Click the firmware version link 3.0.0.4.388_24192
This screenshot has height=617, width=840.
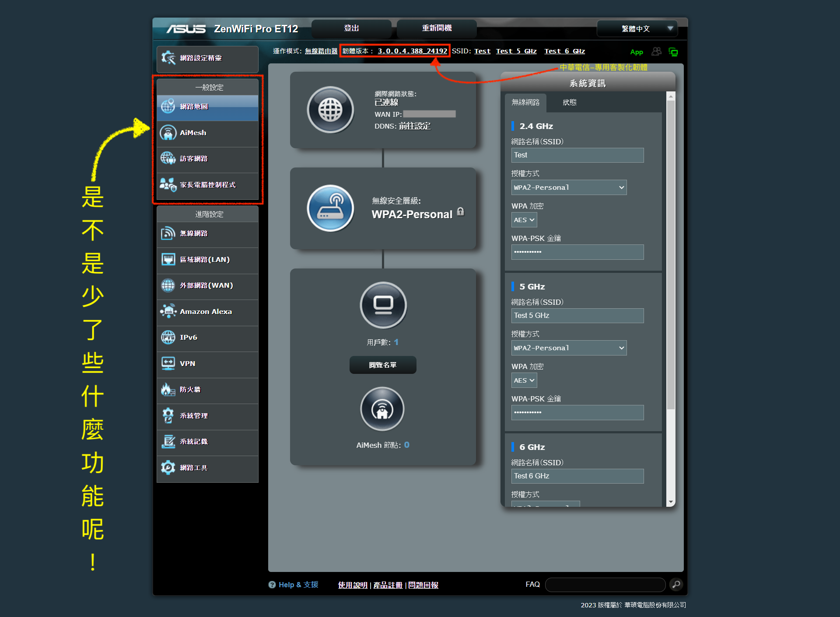[x=412, y=51]
